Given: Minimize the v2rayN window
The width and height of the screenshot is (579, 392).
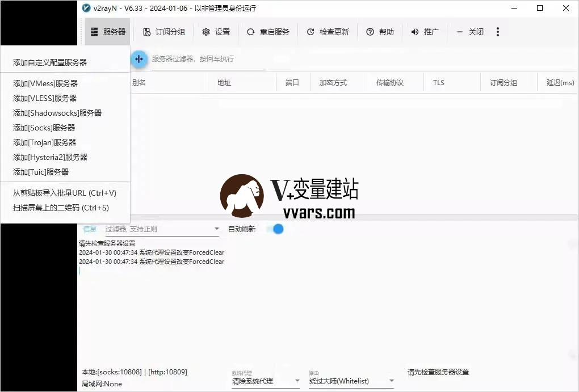Looking at the screenshot, I should pyautogui.click(x=514, y=8).
